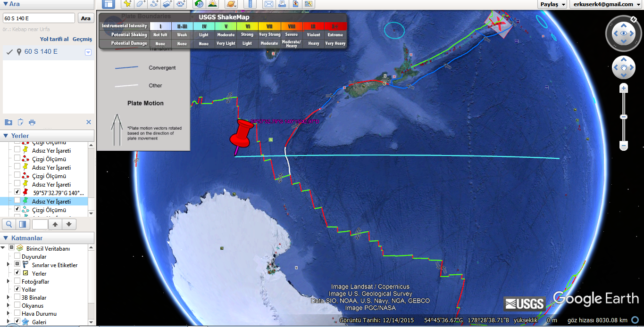The image size is (644, 327).
Task: Add a path from toolbar
Action: tap(154, 4)
